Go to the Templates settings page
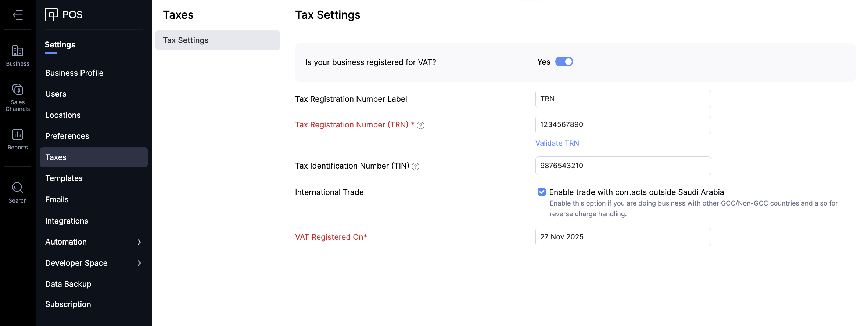 point(64,178)
